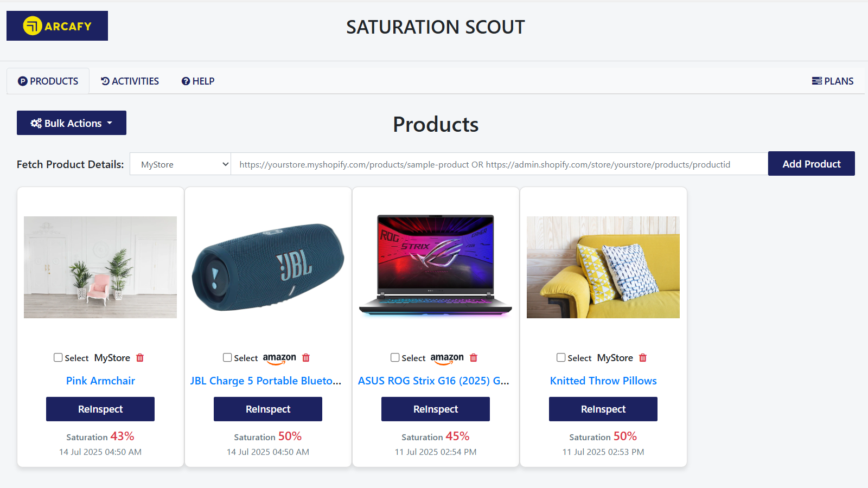Viewport: 868px width, 488px height.
Task: Switch to the Products tab
Action: pos(48,81)
